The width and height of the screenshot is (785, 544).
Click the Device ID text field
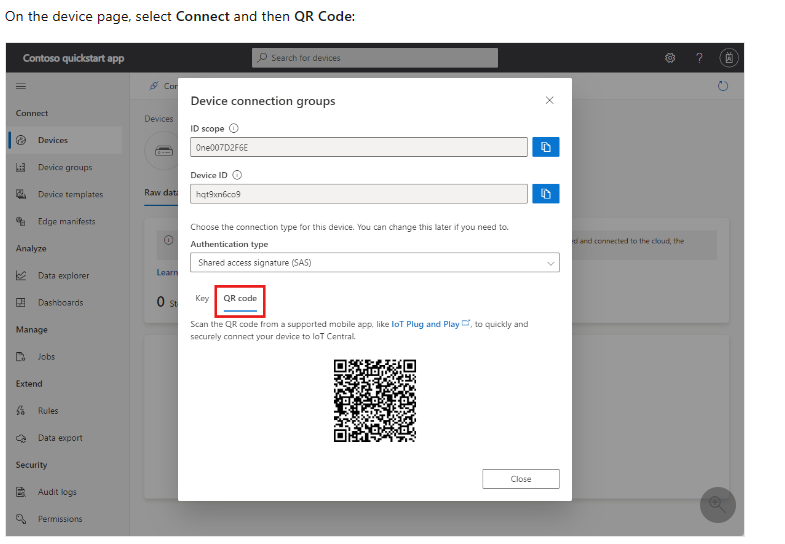click(x=358, y=194)
